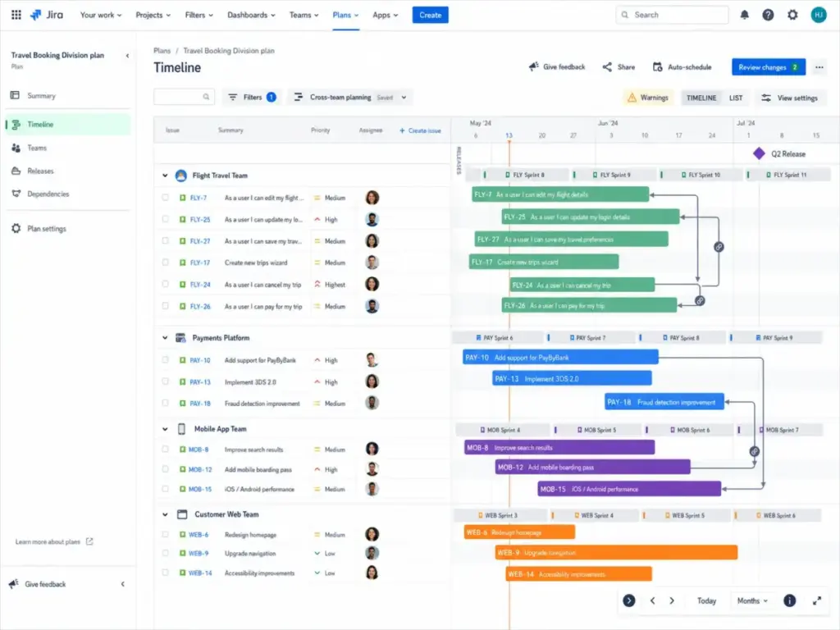
Task: Collapse the Mobile App Team group
Action: [x=165, y=429]
